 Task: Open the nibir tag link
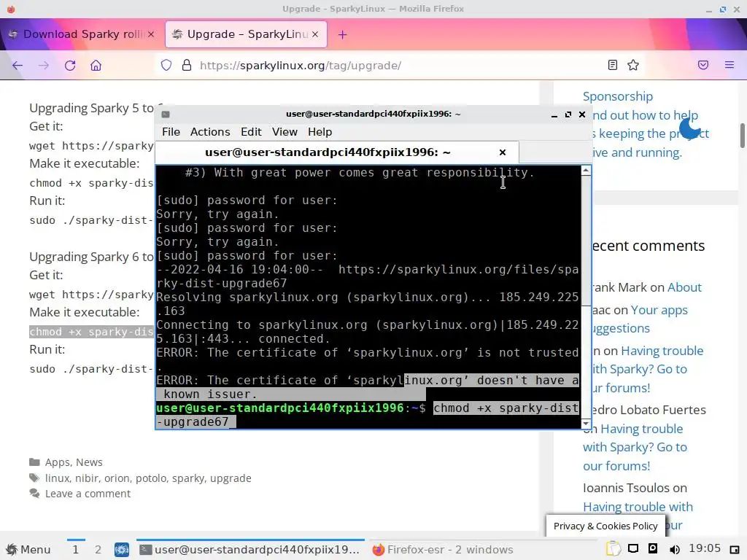87,478
